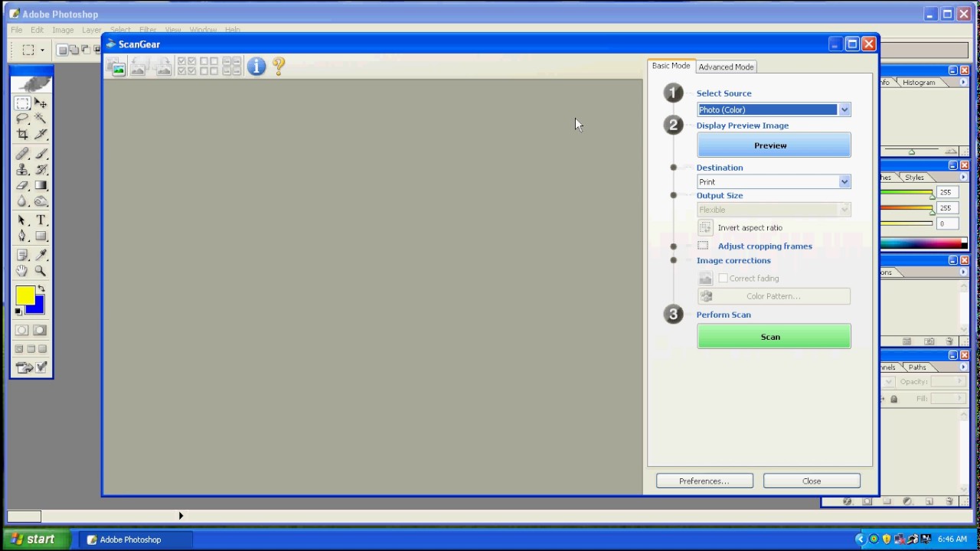The width and height of the screenshot is (980, 551).
Task: Click the blue channel value field showing 0
Action: click(949, 223)
